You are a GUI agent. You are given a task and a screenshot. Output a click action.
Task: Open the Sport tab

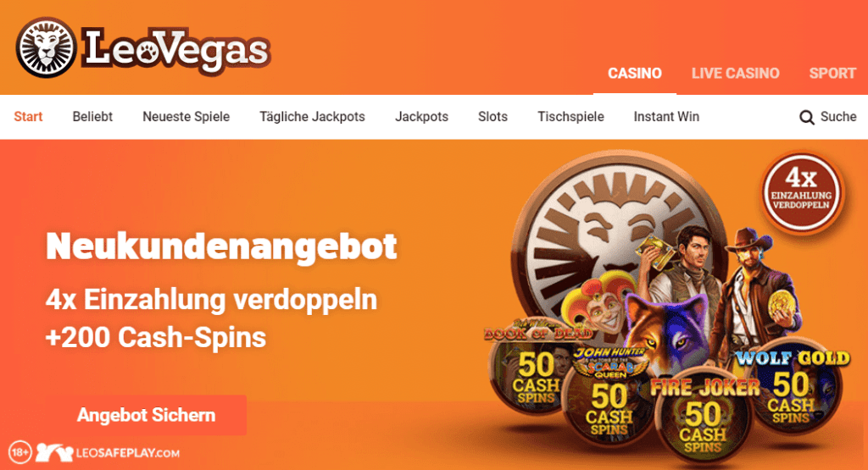coord(832,74)
